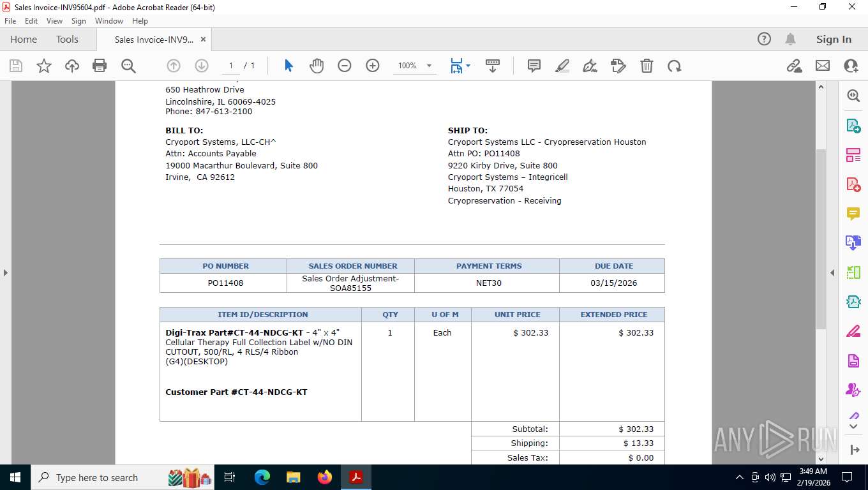Click the page number input field
Image resolution: width=868 pixels, height=490 pixels.
[x=230, y=66]
